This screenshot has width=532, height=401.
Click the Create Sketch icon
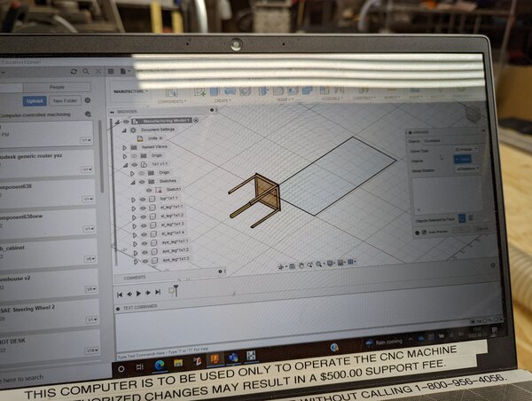pyautogui.click(x=199, y=91)
